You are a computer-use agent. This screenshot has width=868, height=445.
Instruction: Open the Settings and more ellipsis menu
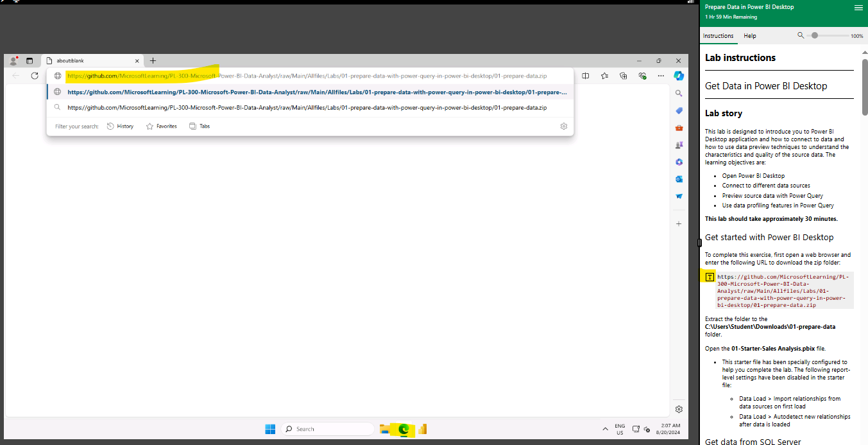pos(661,76)
